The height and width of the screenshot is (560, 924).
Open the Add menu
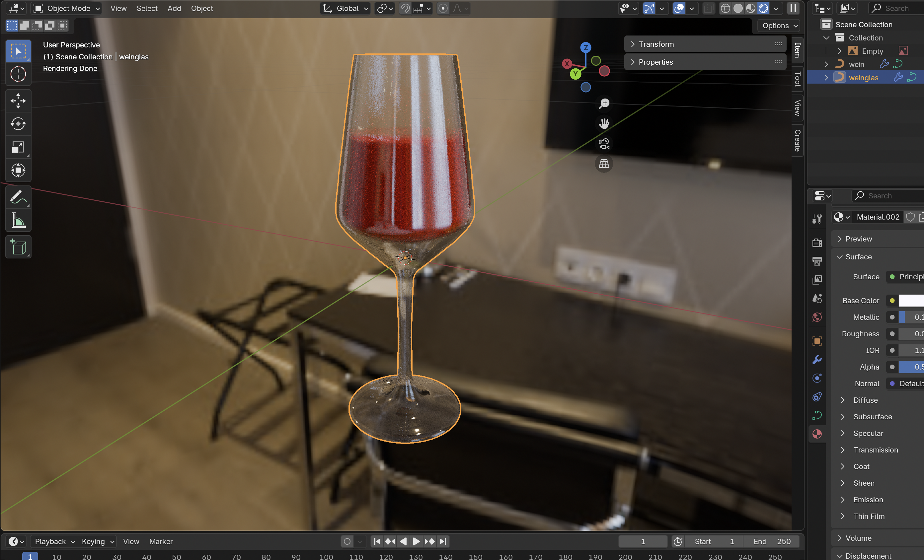174,8
